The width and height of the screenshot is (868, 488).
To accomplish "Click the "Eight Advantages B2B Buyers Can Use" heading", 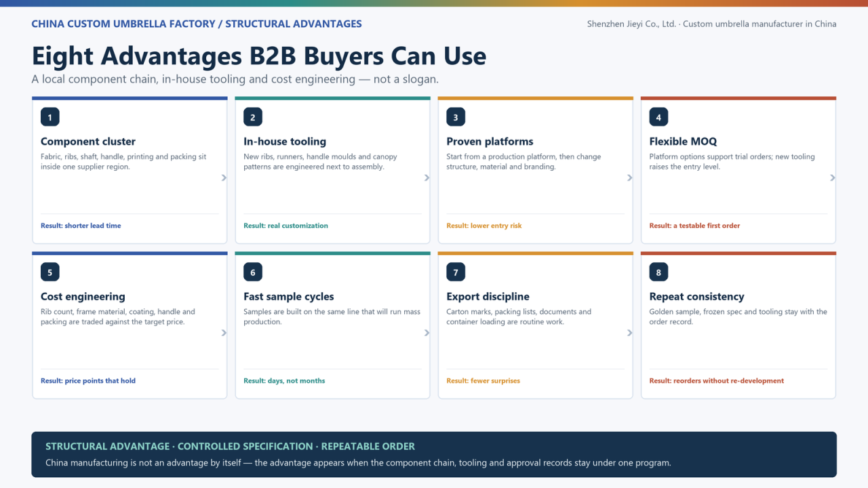I will coord(259,56).
